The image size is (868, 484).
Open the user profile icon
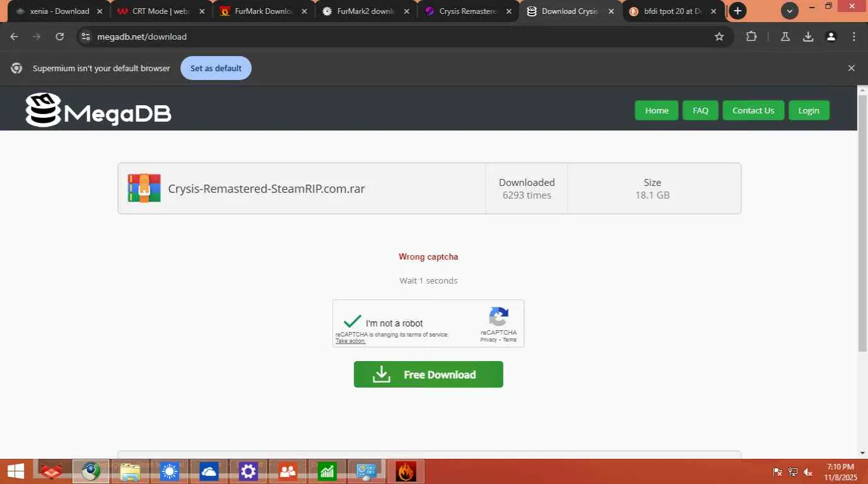click(831, 37)
